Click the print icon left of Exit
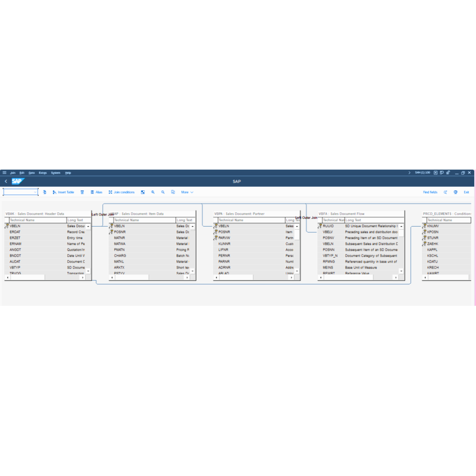476x476 pixels. [456, 192]
